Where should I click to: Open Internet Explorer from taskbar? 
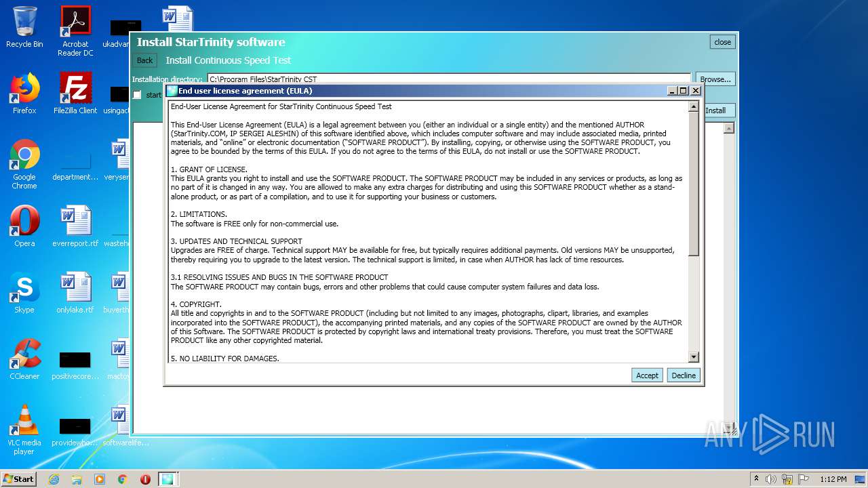[54, 479]
